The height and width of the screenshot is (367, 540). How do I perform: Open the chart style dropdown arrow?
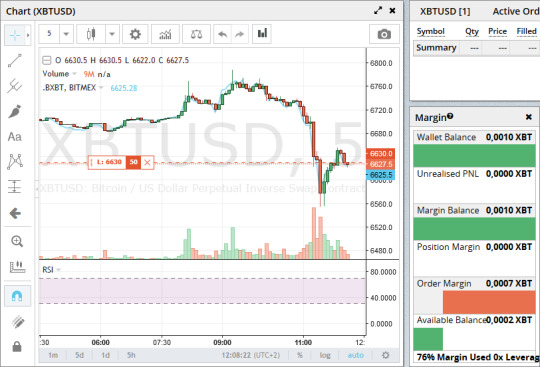(112, 34)
